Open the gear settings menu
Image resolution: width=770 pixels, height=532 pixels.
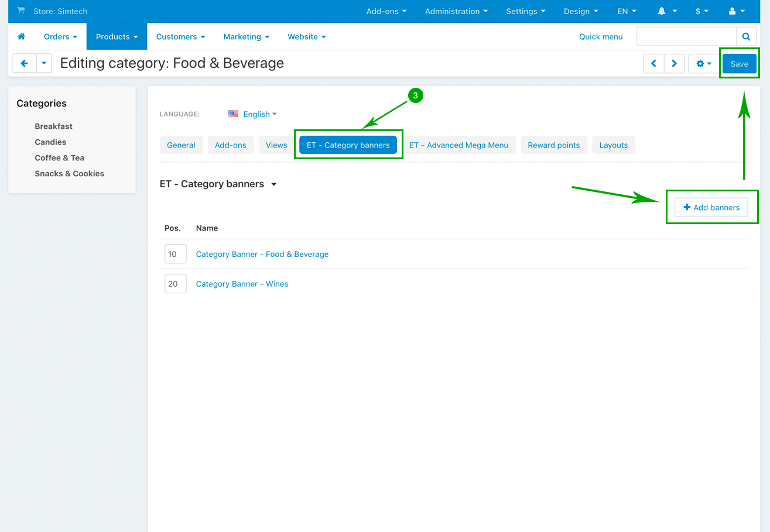click(x=703, y=63)
